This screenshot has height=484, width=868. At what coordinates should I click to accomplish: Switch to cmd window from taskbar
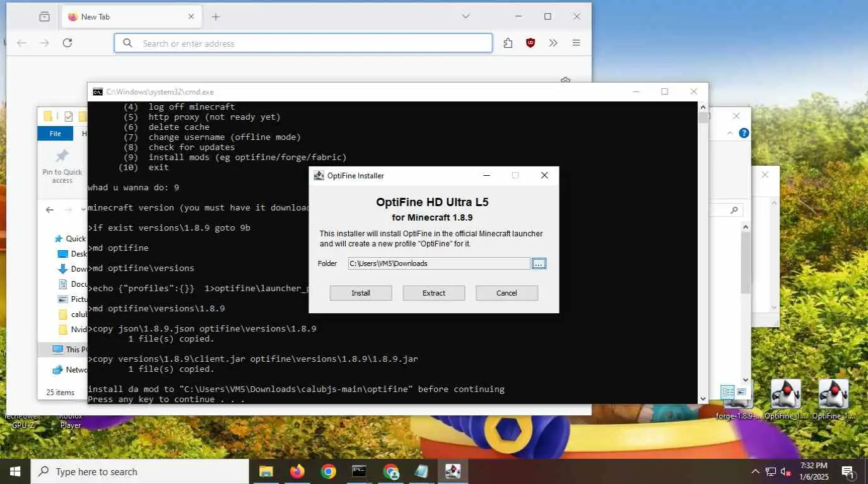point(359,471)
